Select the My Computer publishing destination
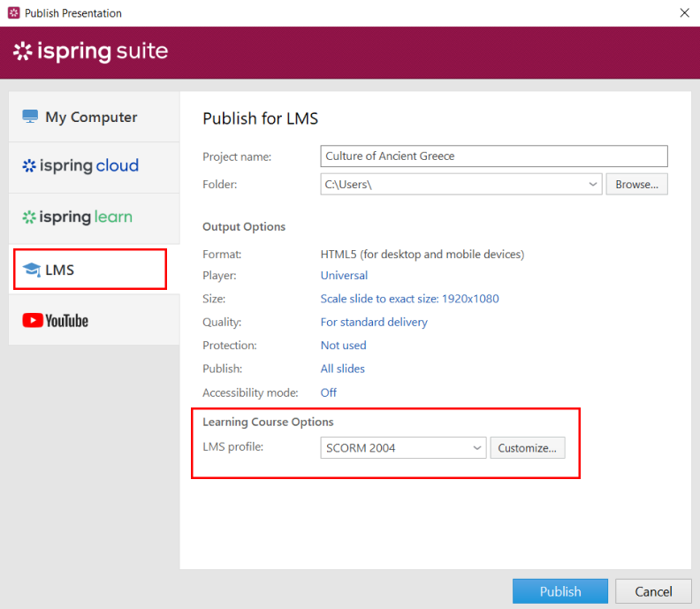 point(95,117)
